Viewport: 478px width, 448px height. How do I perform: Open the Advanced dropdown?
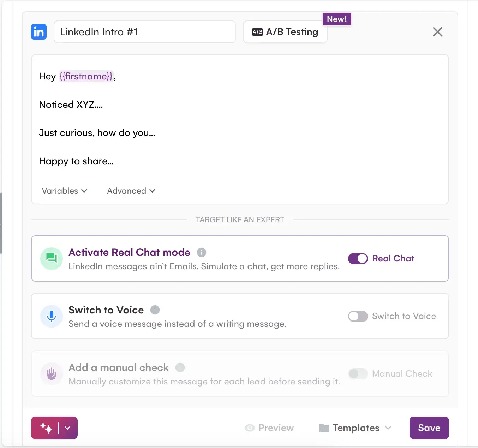click(130, 191)
